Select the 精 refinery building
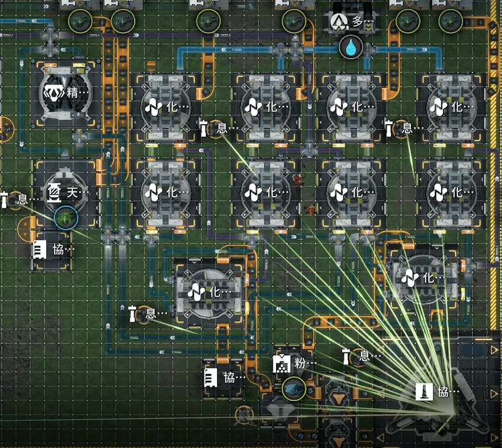Viewport: 502px width, 448px height. tap(66, 93)
